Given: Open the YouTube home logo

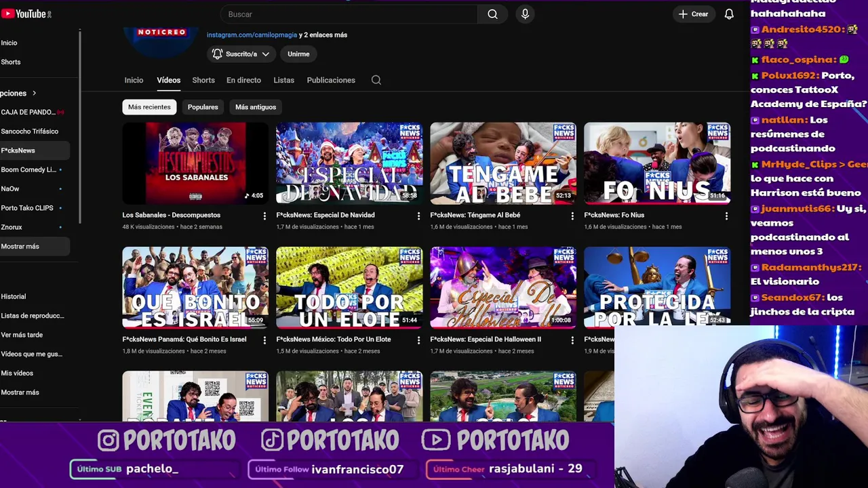Looking at the screenshot, I should click(x=26, y=14).
